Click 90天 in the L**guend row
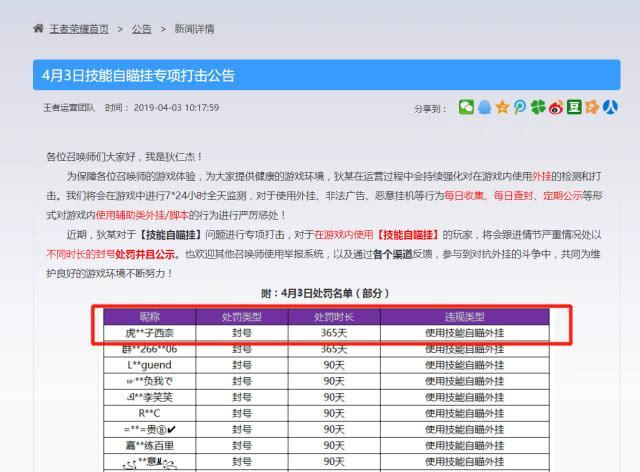The image size is (640, 472). [x=334, y=365]
